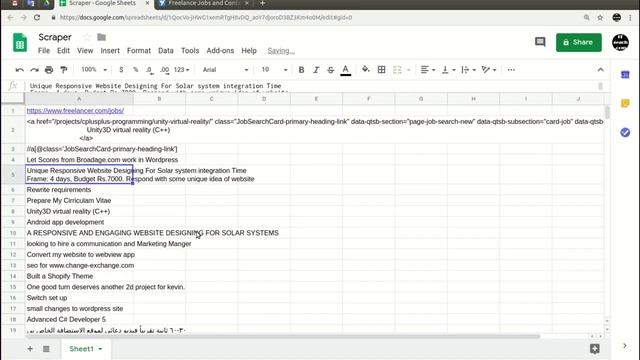Format as percent icon
The image size is (640, 360).
(x=136, y=70)
